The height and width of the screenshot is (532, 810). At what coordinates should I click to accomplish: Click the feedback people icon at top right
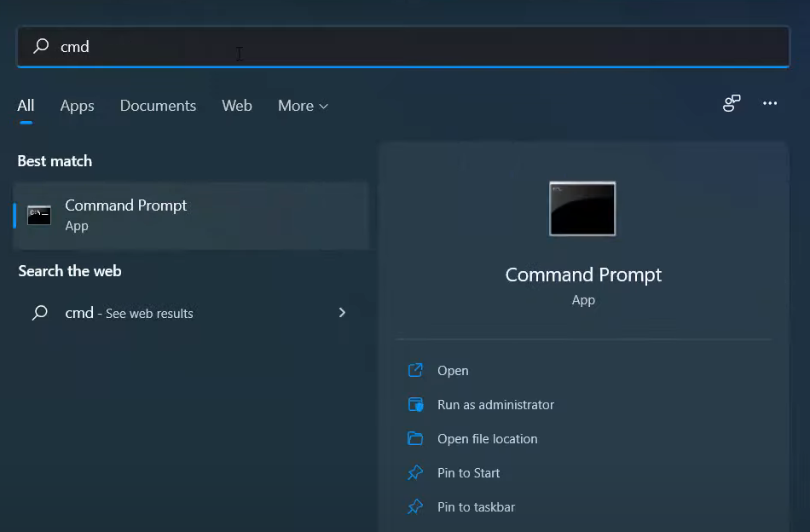pyautogui.click(x=732, y=103)
